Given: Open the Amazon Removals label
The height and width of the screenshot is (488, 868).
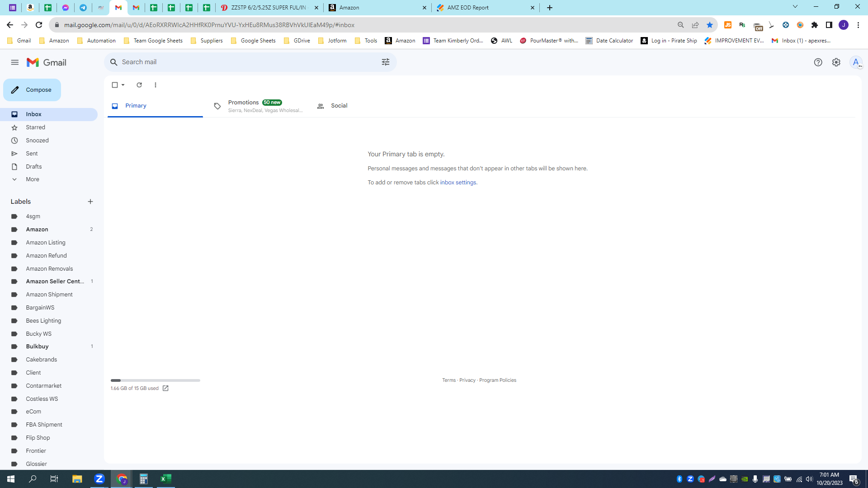Looking at the screenshot, I should click(49, 269).
